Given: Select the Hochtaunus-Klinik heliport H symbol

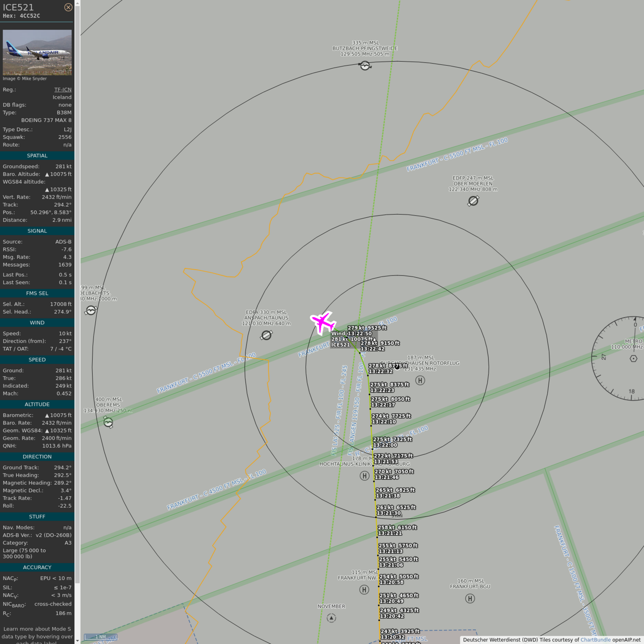Looking at the screenshot, I should (x=364, y=476).
